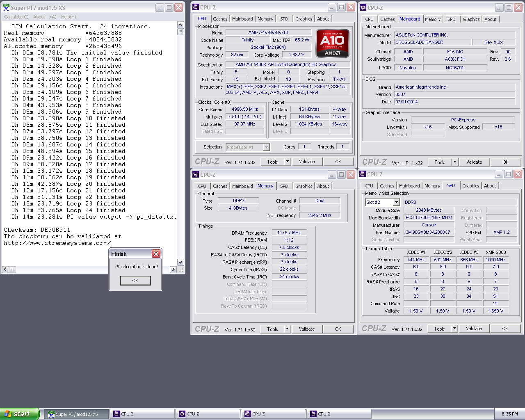
Task: Open About menu in Super PI
Action: click(45, 17)
